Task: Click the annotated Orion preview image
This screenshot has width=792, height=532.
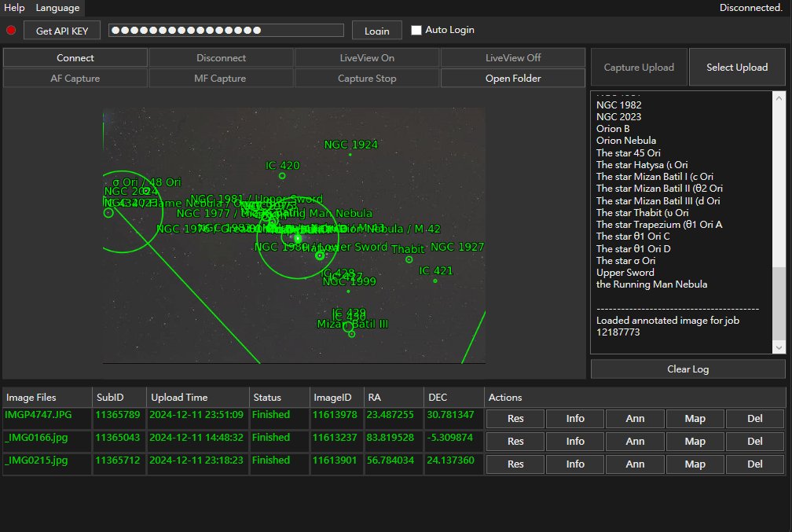Action: click(x=294, y=236)
